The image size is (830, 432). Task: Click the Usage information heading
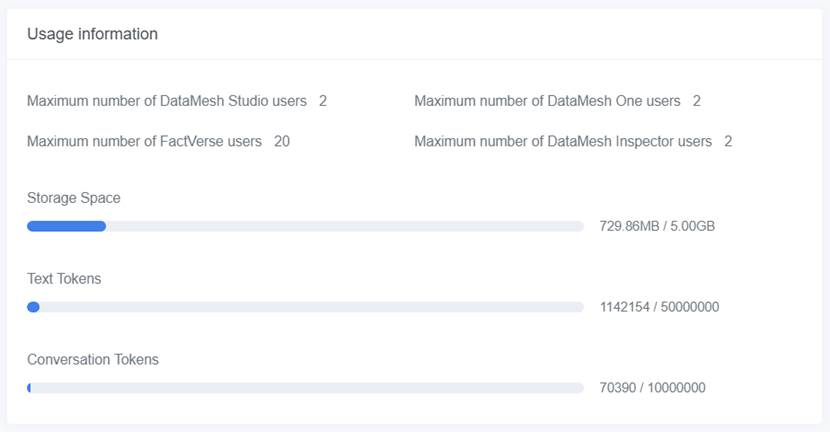coord(92,34)
